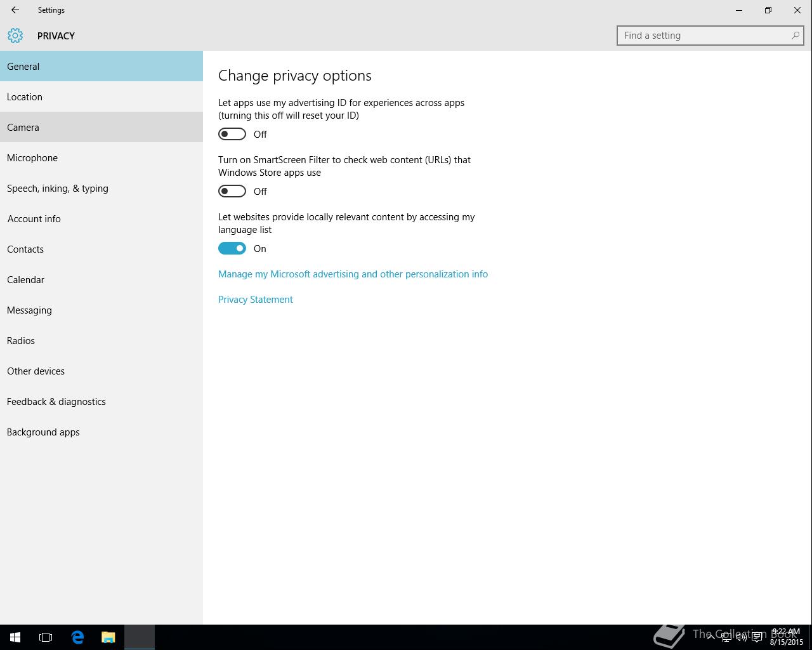The width and height of the screenshot is (812, 650).
Task: Open the Radios privacy settings
Action: click(101, 340)
